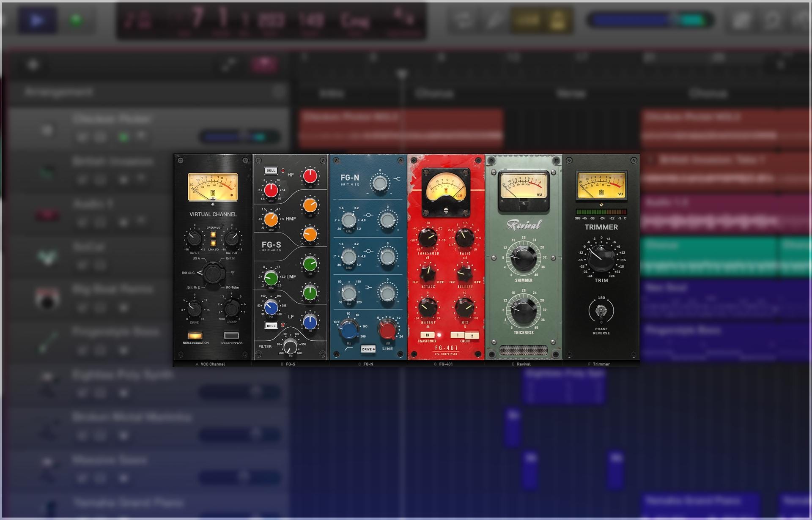Screen dimensions: 812x520
Task: Click the blue LF gain knob on FG-S
Action: [310, 322]
